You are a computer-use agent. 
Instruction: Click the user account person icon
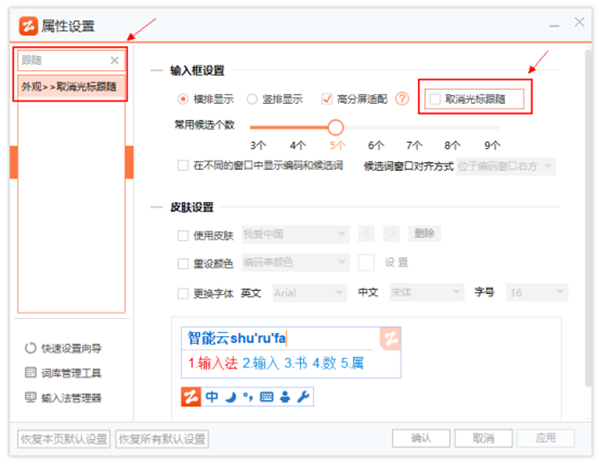point(285,397)
